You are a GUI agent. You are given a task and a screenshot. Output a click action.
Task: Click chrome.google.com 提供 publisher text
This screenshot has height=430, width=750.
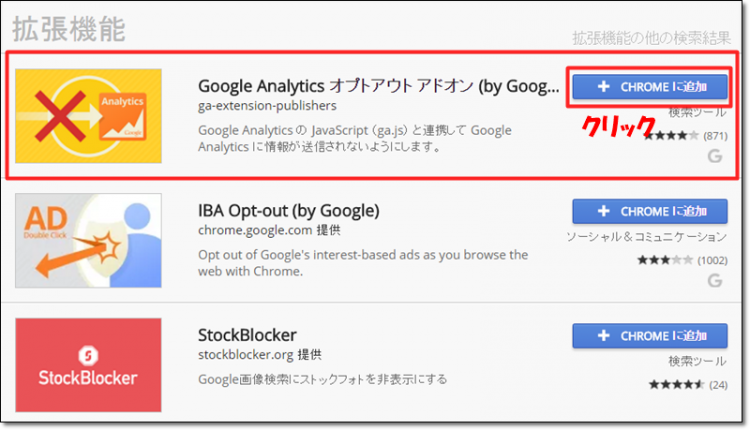click(x=269, y=230)
